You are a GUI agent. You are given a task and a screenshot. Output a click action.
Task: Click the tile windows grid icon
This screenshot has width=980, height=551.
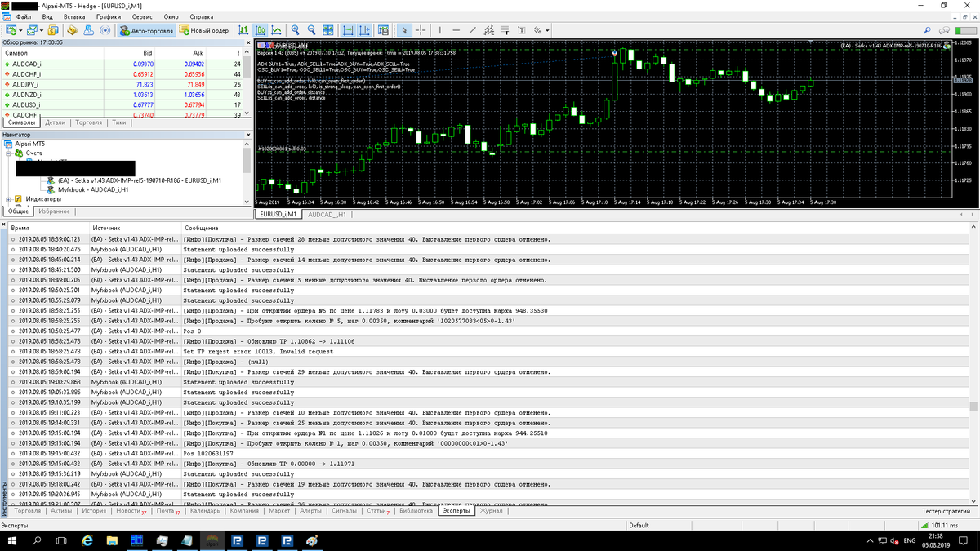[x=328, y=30]
